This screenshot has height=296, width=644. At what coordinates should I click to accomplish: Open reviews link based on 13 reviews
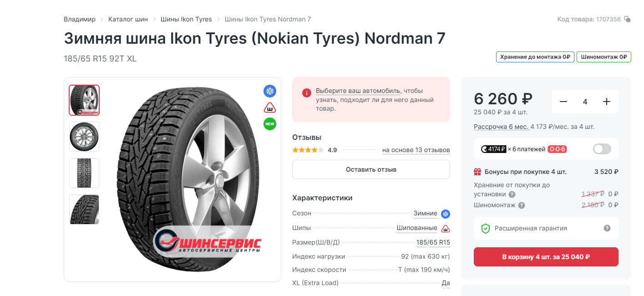tap(416, 150)
